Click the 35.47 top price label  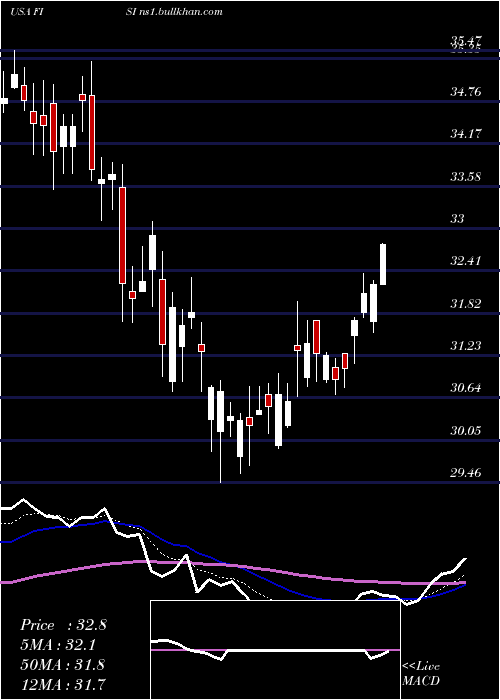coord(466,42)
